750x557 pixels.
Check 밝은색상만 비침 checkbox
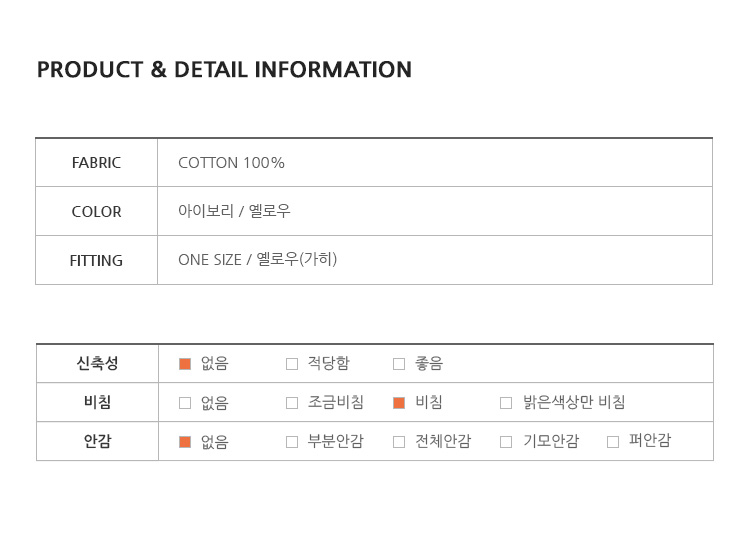pyautogui.click(x=506, y=403)
